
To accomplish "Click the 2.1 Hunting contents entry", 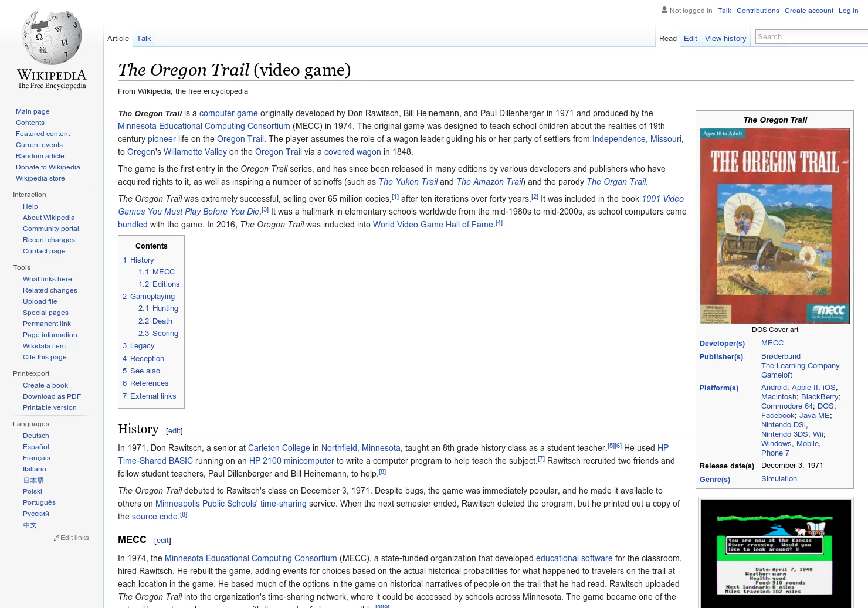I will 158,308.
